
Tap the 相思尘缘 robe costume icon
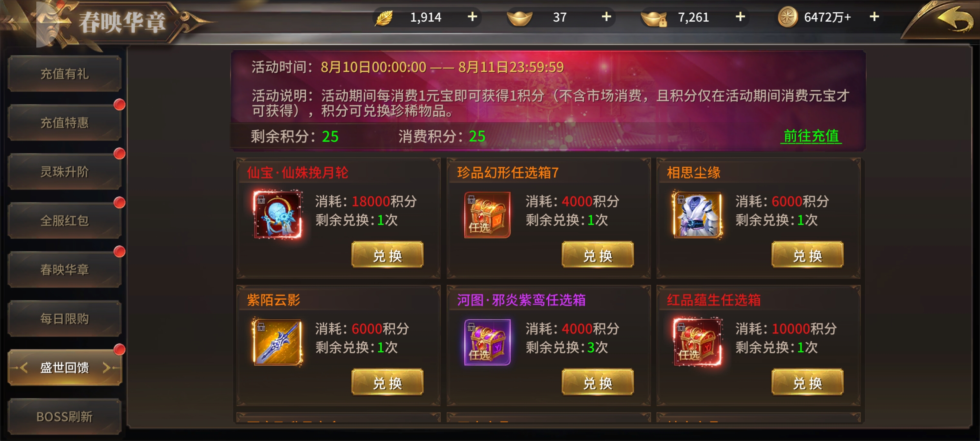697,214
